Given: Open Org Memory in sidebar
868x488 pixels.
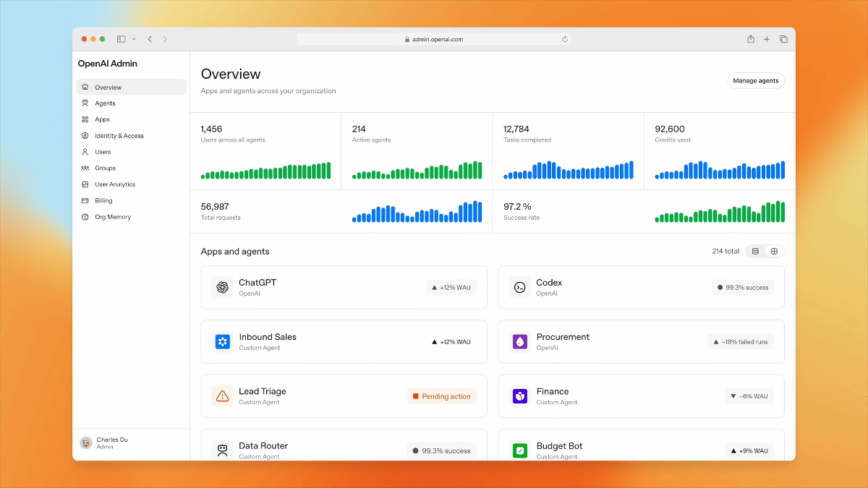Looking at the screenshot, I should (112, 217).
